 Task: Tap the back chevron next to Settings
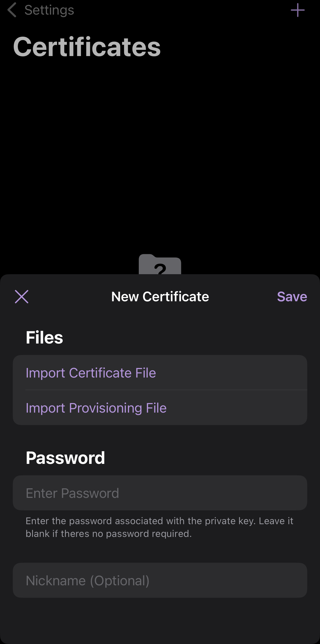12,10
